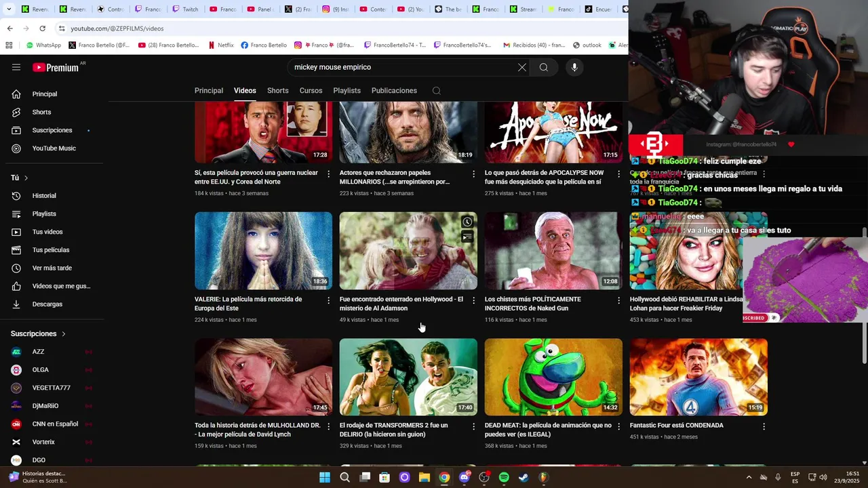This screenshot has height=488, width=868.
Task: Switch to the Principal channel tab
Action: click(209, 91)
